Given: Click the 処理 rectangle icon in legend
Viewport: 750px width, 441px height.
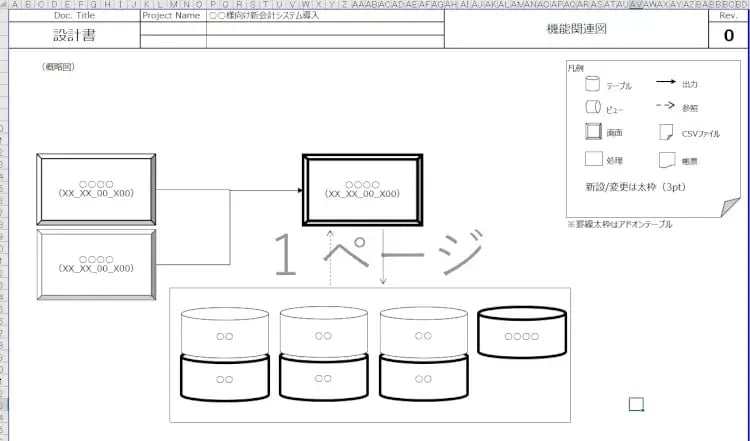Looking at the screenshot, I should [x=592, y=158].
